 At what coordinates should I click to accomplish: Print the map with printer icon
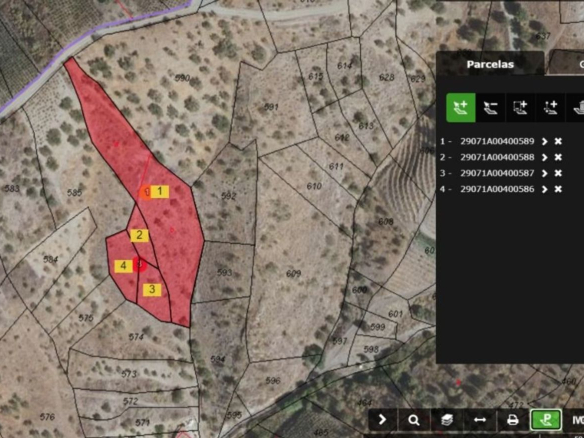pos(513,420)
